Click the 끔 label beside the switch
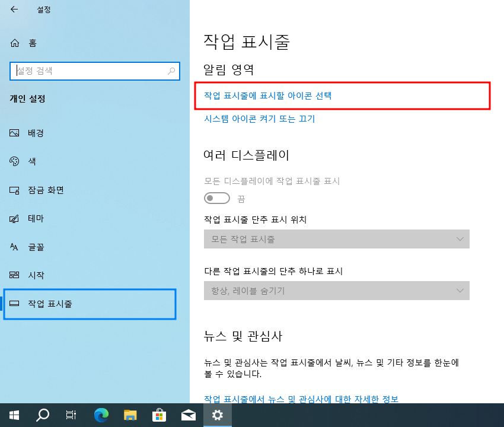504x427 pixels. click(241, 199)
